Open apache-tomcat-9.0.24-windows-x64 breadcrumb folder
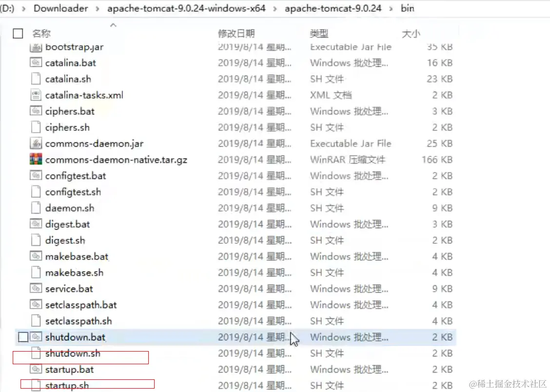The height and width of the screenshot is (392, 550). 186,8
